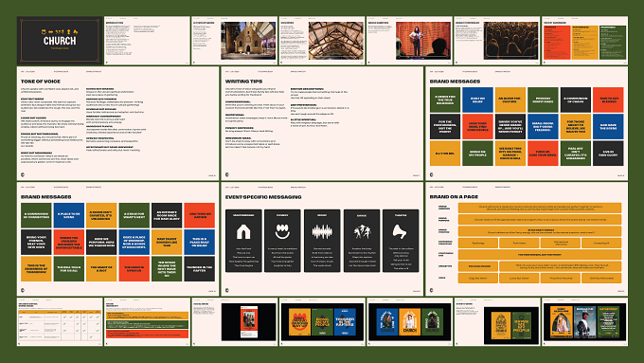This screenshot has height=363, width=644.
Task: Click the 'For Performers, Not for Profit' bar
Action: tap(539, 254)
